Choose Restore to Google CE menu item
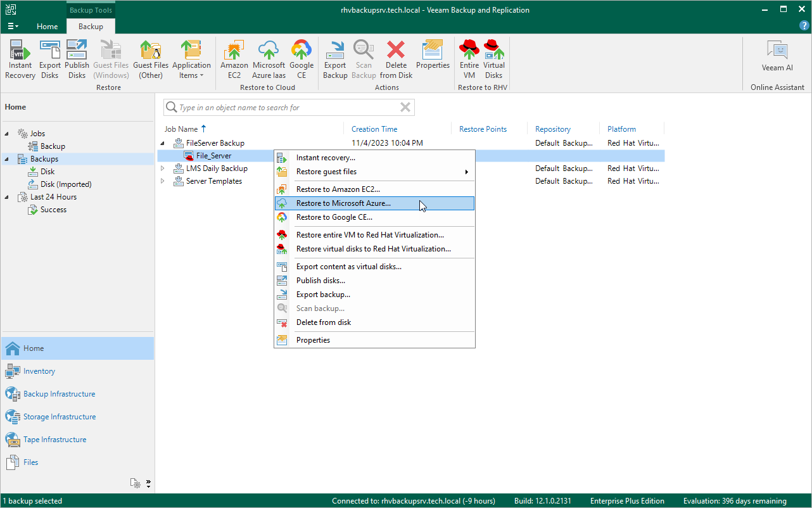This screenshot has width=812, height=508. click(374, 217)
